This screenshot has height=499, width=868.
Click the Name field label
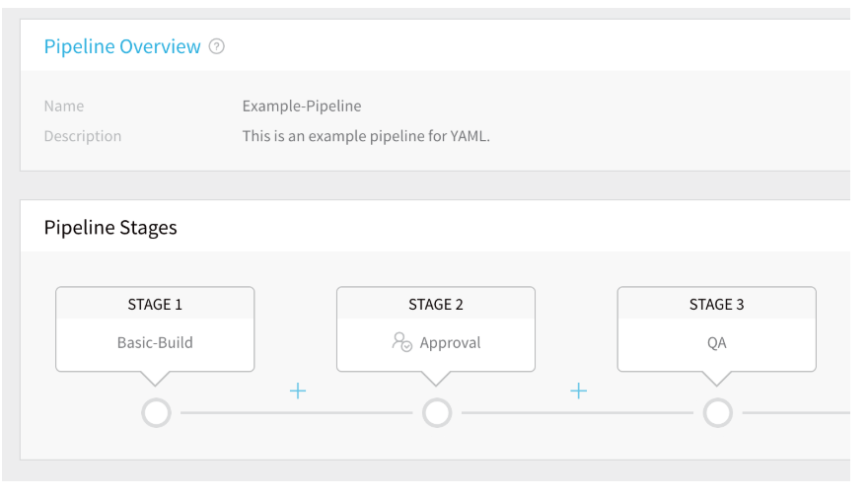[64, 106]
